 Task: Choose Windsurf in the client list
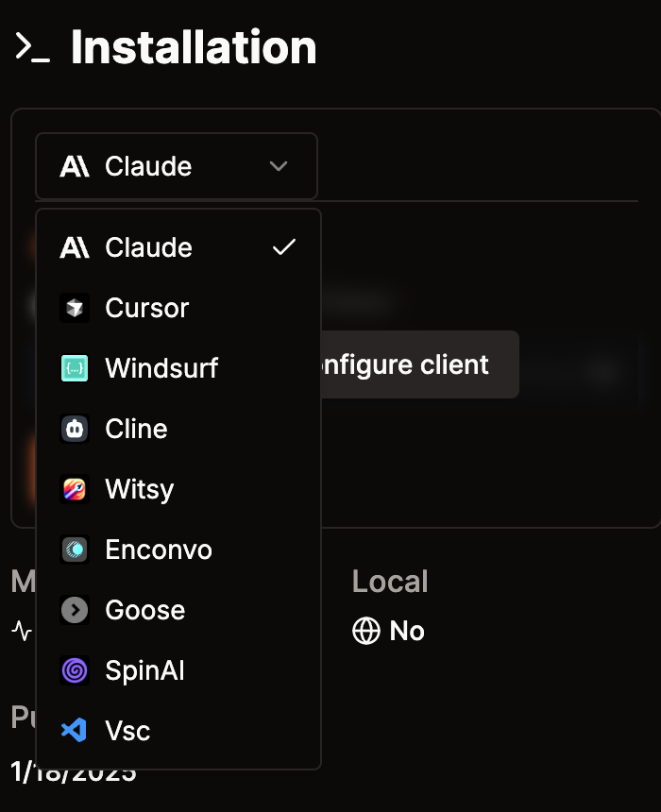pos(178,368)
